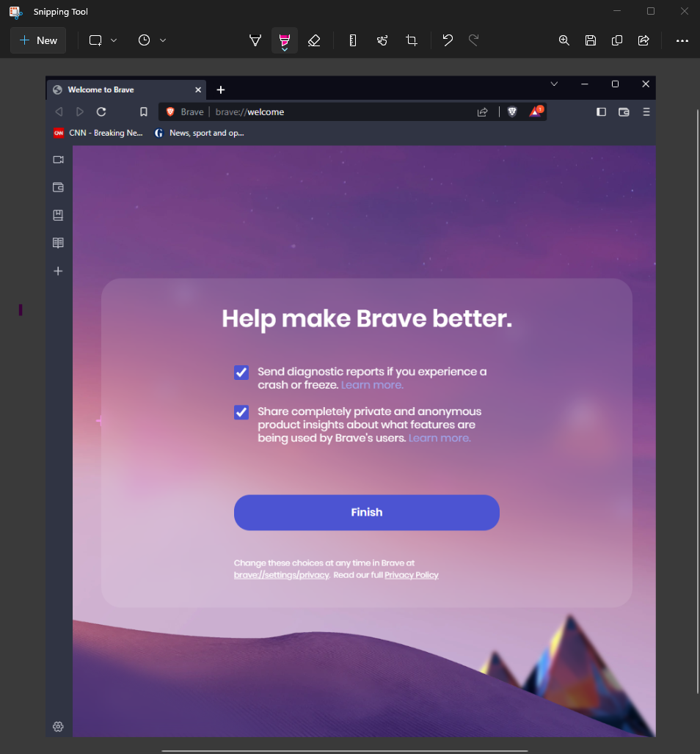Open Brave Talk in sidebar
Screen dimensions: 700x754
point(58,160)
